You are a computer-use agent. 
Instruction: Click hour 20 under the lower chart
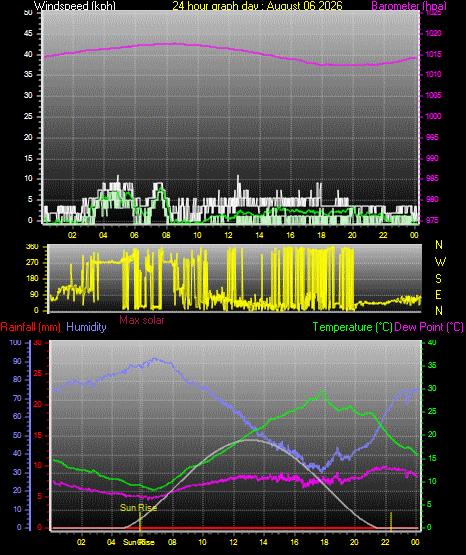coord(354,542)
